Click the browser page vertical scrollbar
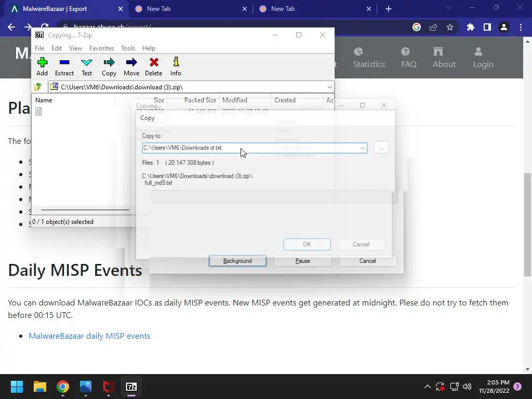This screenshot has width=532, height=399. 527,224
